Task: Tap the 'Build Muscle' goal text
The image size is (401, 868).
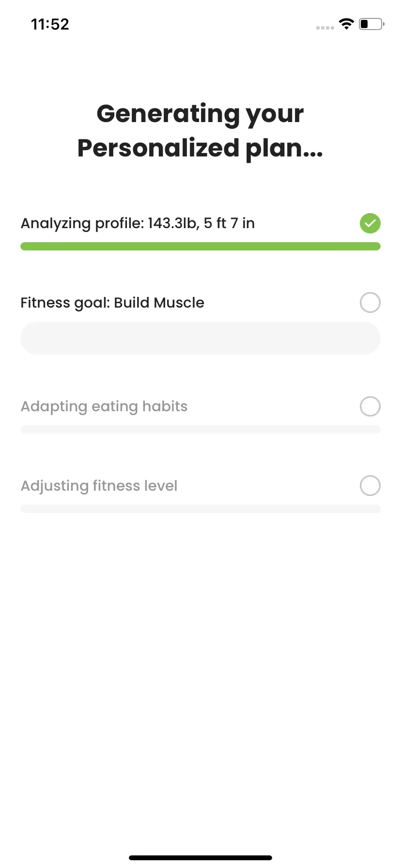Action: point(159,303)
